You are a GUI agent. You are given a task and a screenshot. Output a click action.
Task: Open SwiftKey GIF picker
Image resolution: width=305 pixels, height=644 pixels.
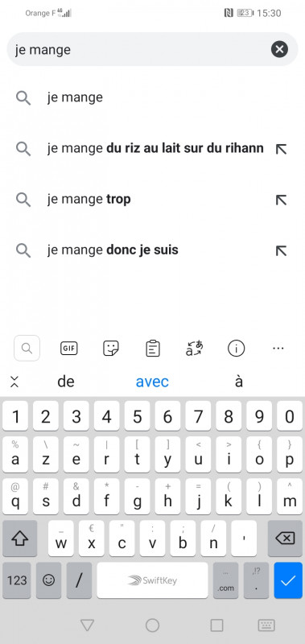tap(68, 349)
